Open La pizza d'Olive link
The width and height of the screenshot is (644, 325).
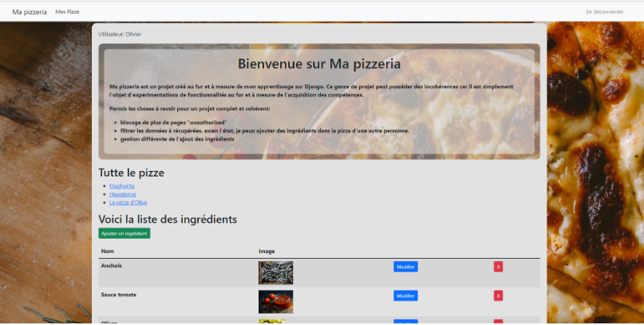[x=128, y=203]
